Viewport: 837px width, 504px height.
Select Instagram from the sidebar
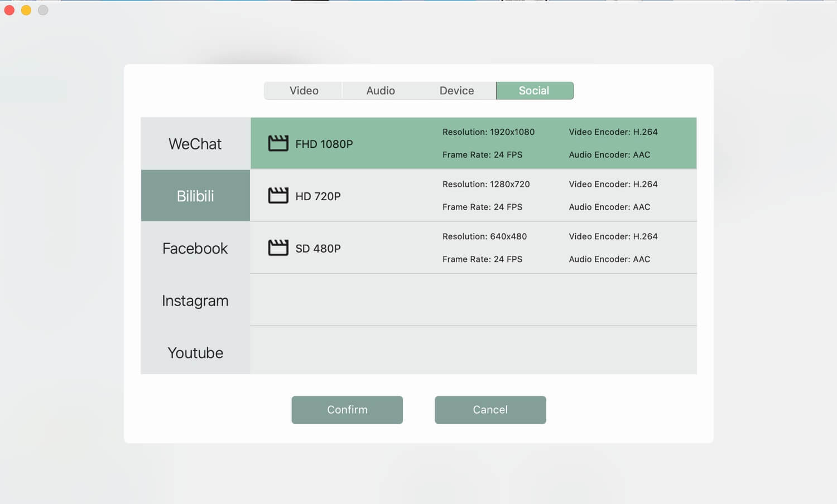195,301
